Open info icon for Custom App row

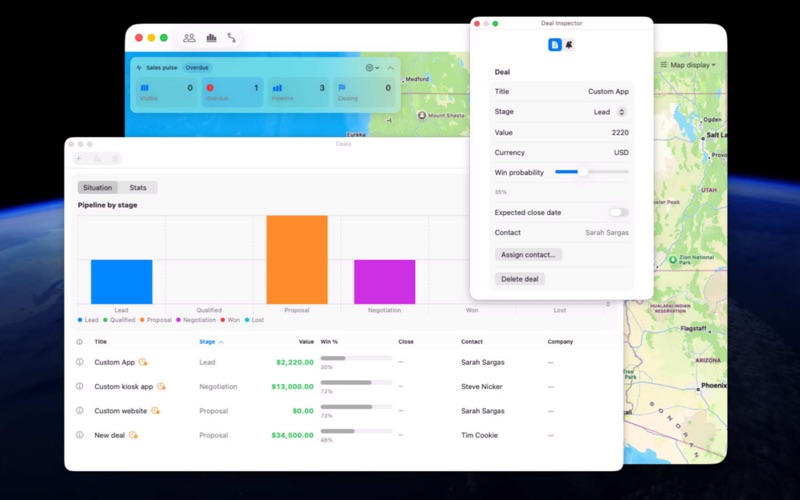pyautogui.click(x=80, y=362)
